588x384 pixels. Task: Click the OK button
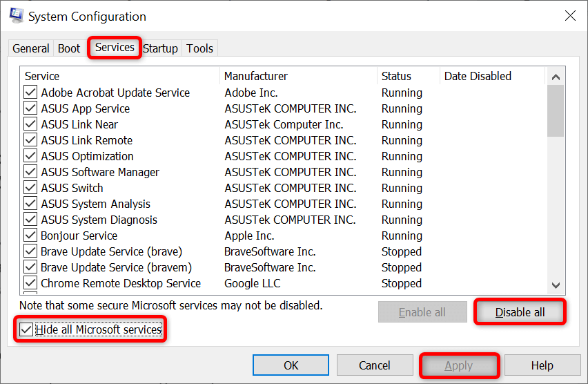pos(291,365)
